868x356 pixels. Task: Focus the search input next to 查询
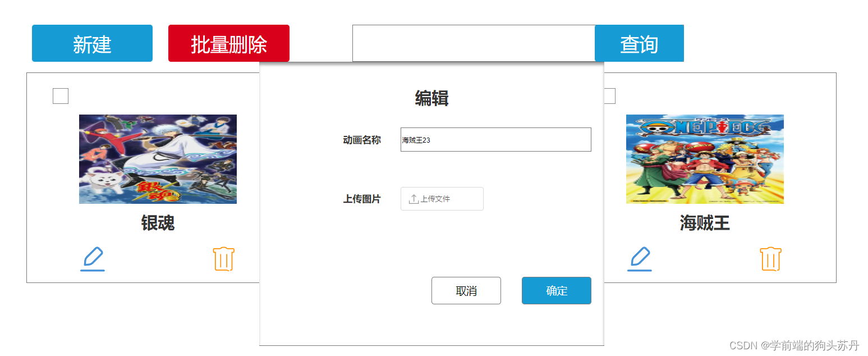[474, 43]
